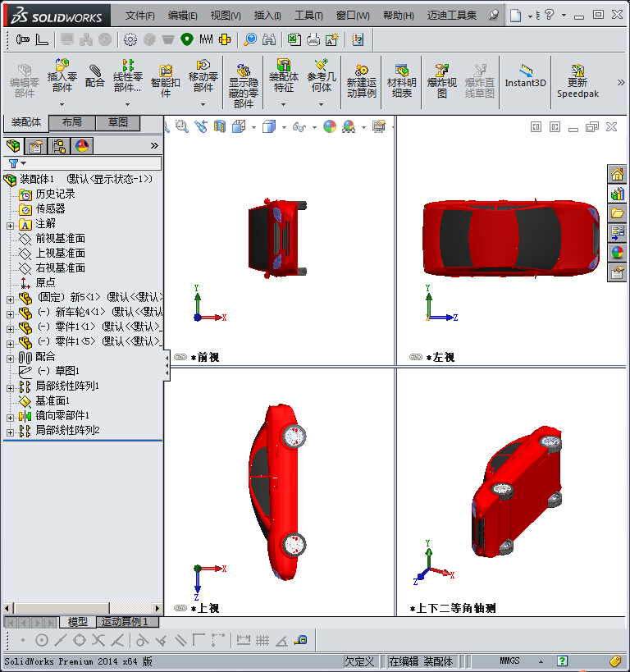Image resolution: width=630 pixels, height=672 pixels.
Task: Toggle link views icon beside *前视
Action: tap(180, 357)
